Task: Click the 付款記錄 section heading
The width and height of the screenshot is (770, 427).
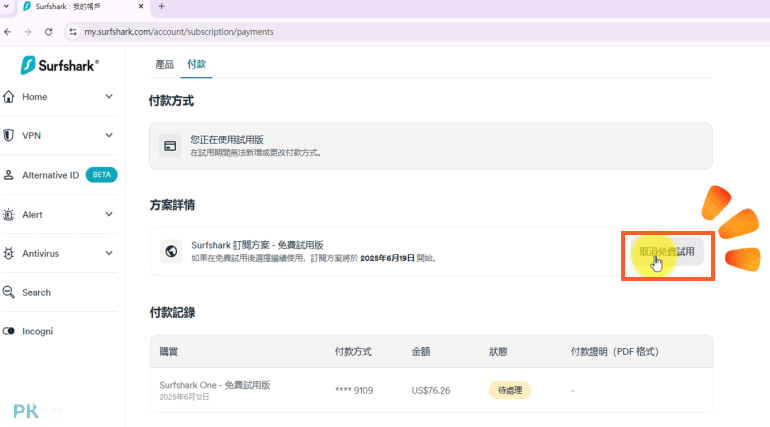Action: 172,313
